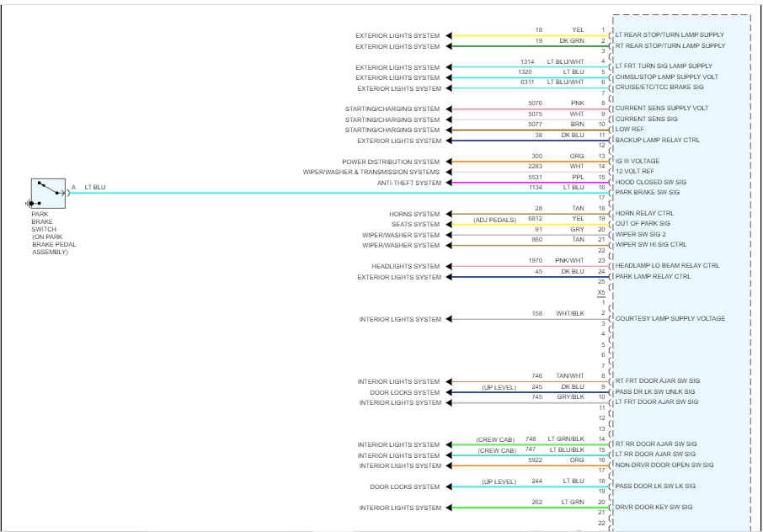The height and width of the screenshot is (532, 763).
Task: Select PARK BRAKE SW SIG label
Action: coord(647,193)
